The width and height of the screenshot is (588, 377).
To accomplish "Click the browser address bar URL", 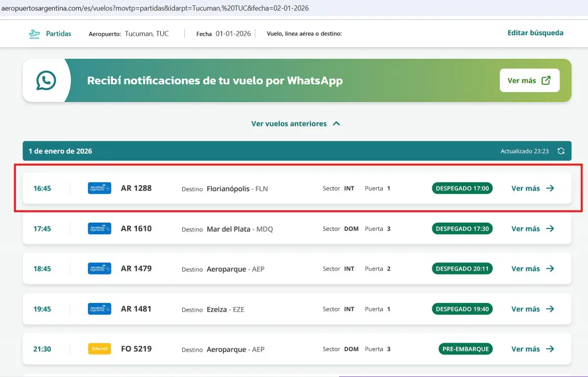I will (x=155, y=8).
